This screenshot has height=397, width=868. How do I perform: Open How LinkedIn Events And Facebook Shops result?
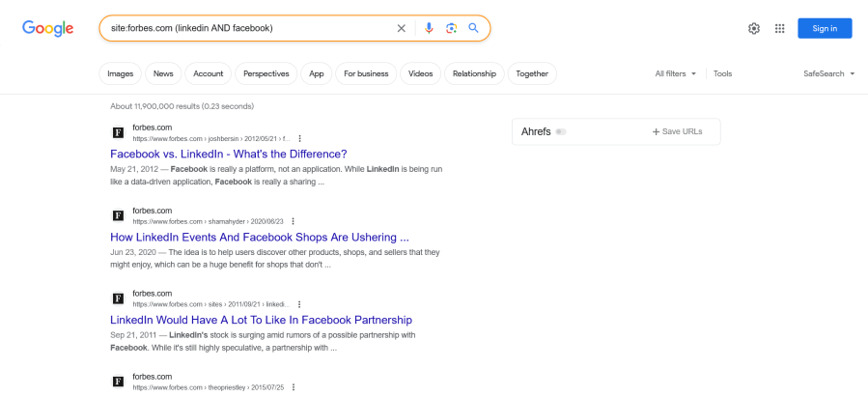point(260,237)
